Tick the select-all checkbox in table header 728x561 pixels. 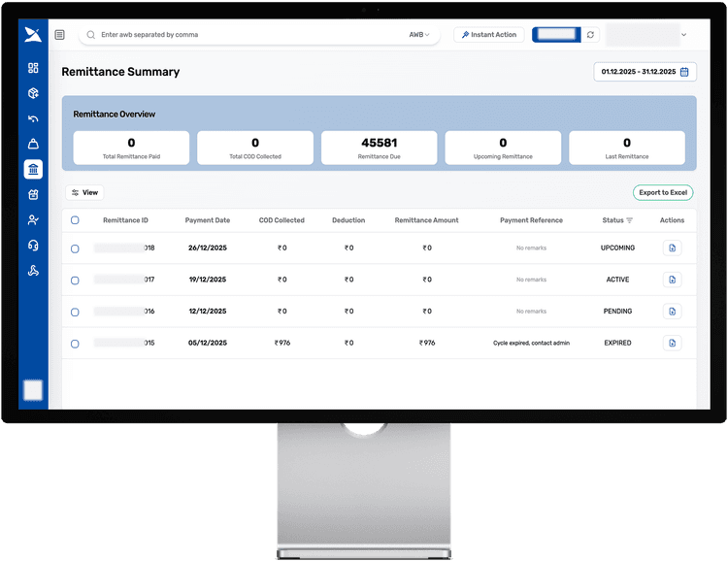coord(75,220)
